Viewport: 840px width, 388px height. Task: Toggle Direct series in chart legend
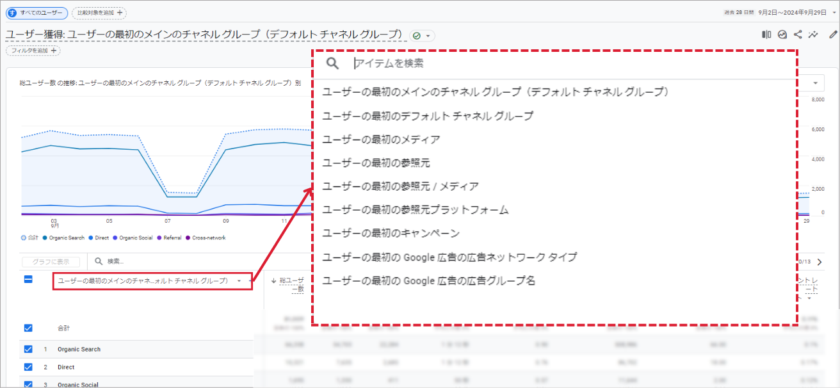(100, 237)
